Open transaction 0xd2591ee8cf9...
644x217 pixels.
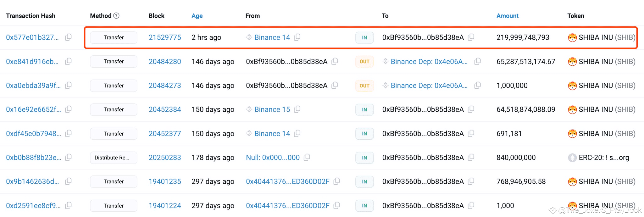[33, 205]
